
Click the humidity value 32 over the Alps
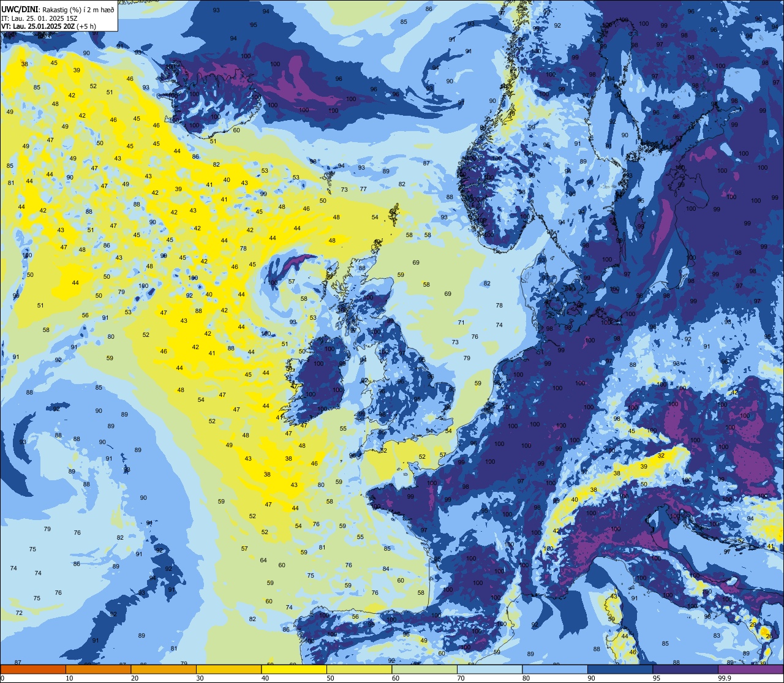[661, 456]
